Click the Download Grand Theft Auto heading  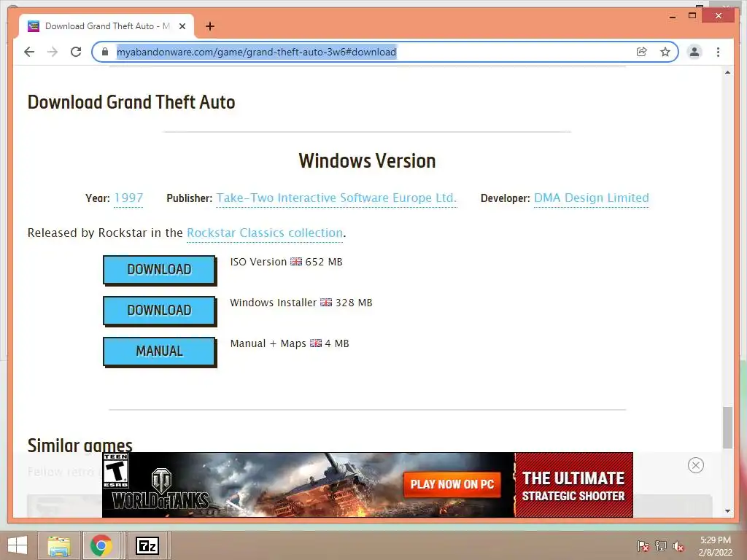click(131, 102)
